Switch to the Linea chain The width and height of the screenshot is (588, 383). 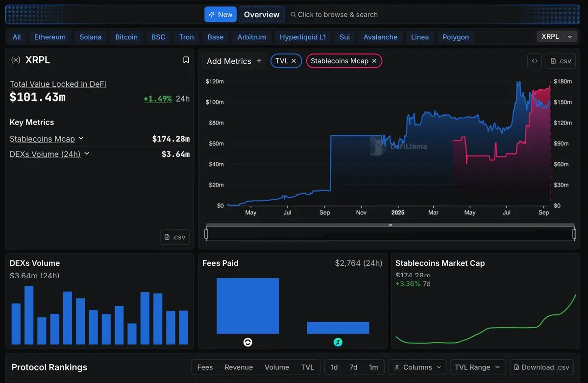(x=420, y=37)
